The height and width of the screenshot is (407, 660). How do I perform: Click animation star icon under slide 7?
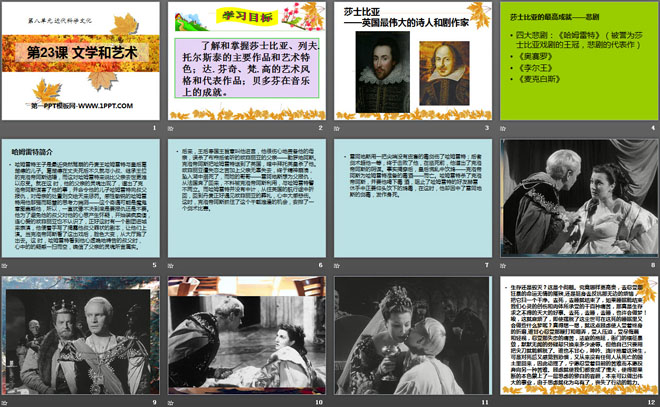(x=337, y=265)
